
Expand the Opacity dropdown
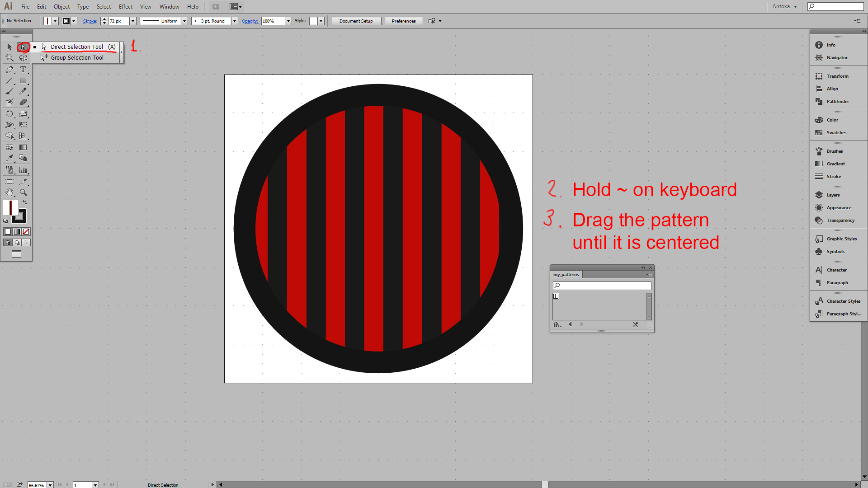288,21
